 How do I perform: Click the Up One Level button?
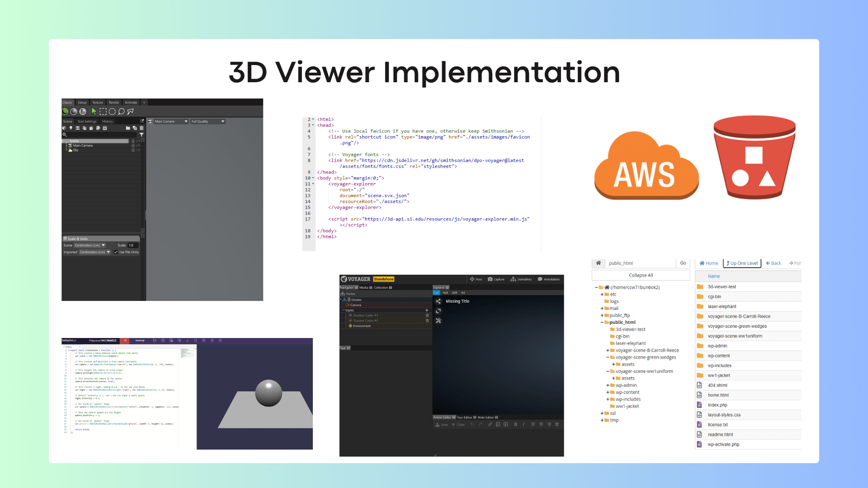tap(742, 263)
